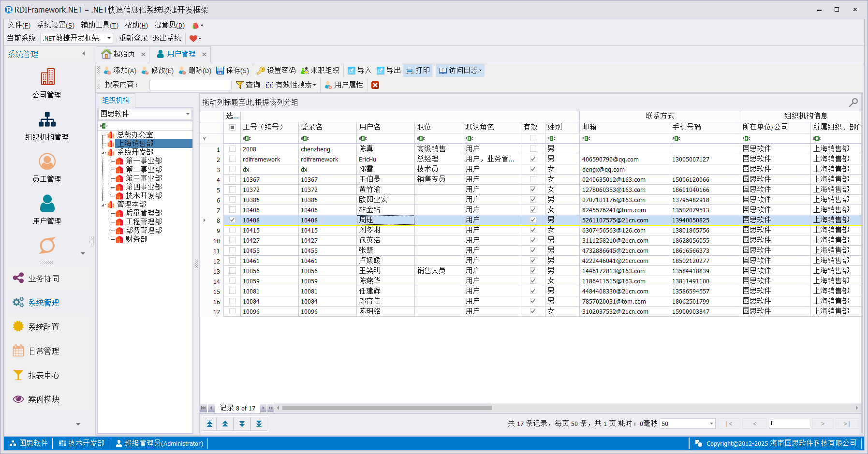Open the 公司管理 building icon
868x454 pixels.
pyautogui.click(x=47, y=77)
